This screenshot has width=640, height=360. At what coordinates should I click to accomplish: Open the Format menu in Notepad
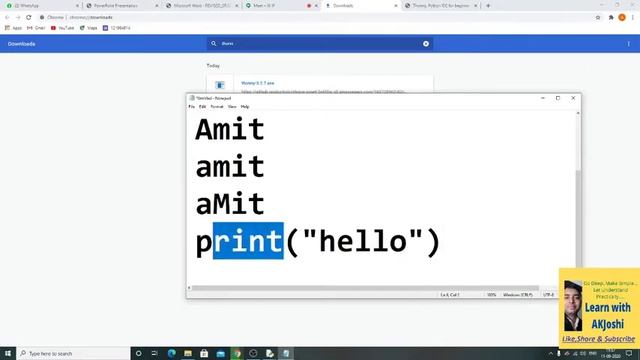pos(217,107)
